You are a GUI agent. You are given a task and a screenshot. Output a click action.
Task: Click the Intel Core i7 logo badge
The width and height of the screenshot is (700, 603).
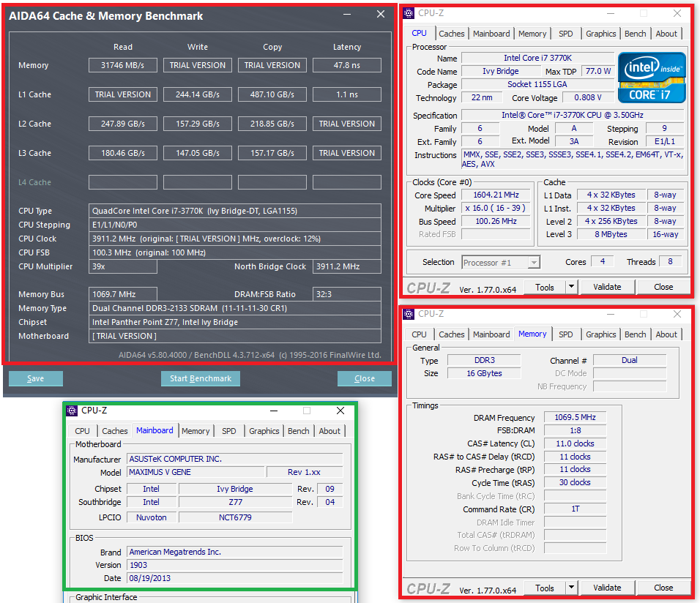pos(652,78)
